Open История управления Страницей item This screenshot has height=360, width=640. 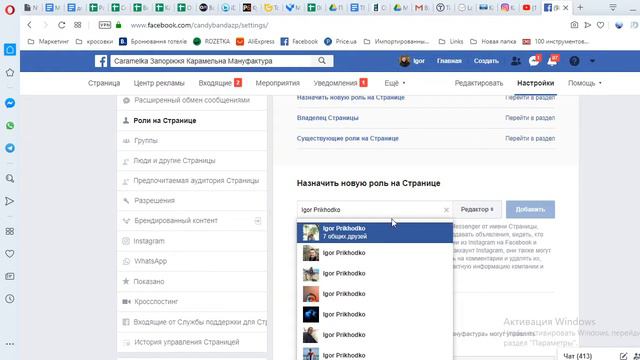(192, 342)
